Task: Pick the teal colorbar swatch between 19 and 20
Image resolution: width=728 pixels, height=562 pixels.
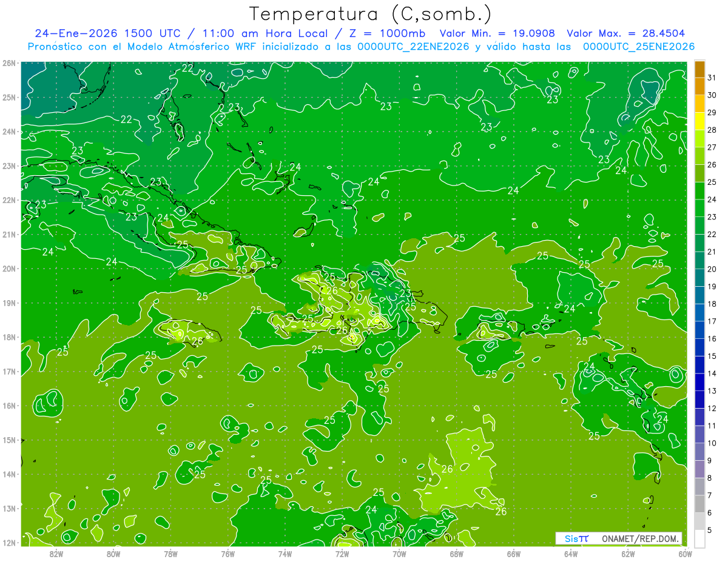Action: [699, 278]
